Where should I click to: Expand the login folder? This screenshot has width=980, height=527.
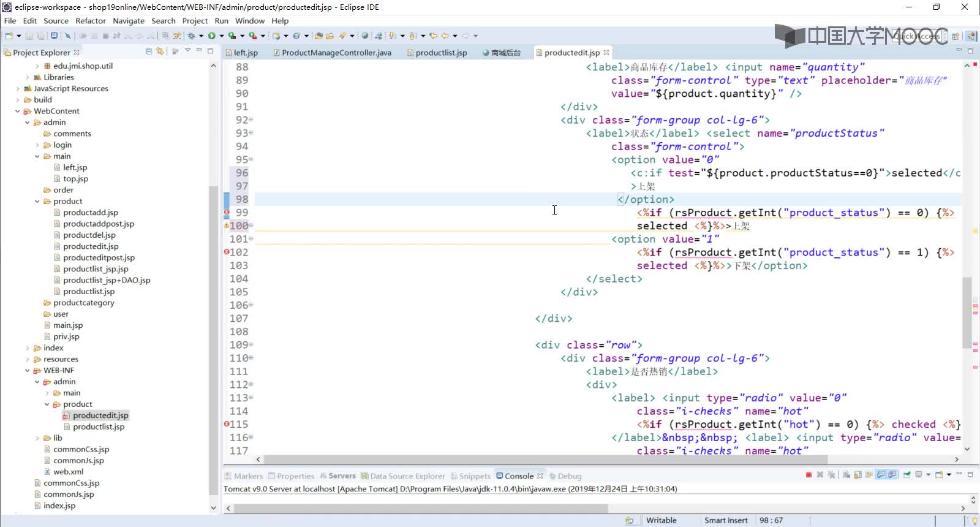coord(37,145)
